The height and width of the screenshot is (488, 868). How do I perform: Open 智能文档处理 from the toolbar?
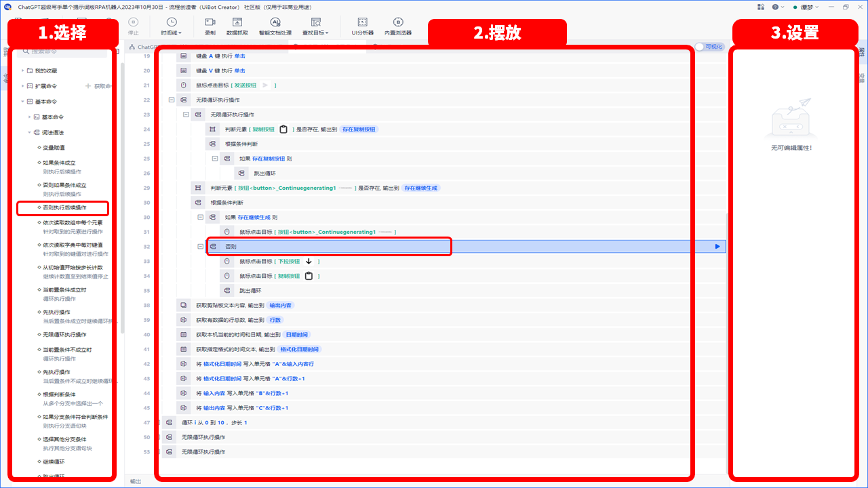[x=275, y=26]
